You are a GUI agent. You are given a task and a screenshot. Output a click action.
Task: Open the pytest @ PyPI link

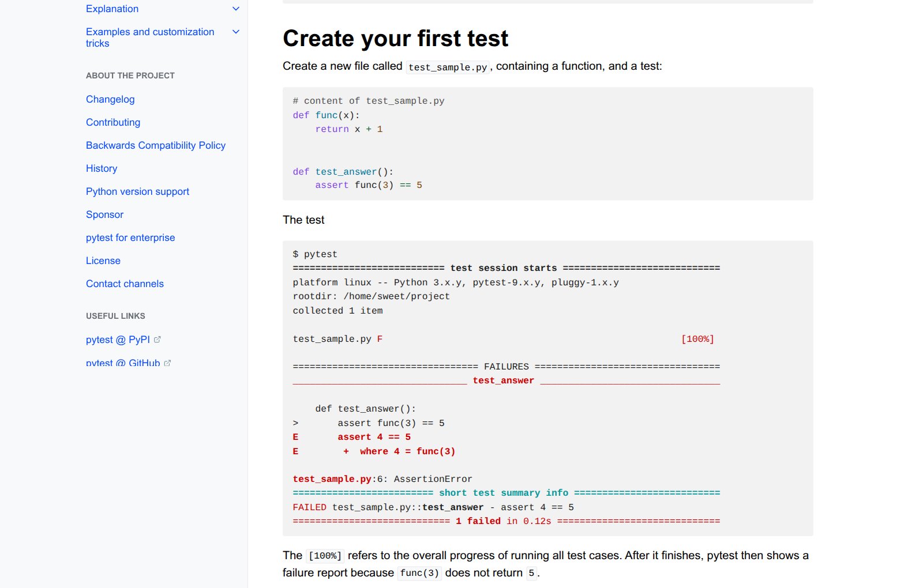pos(118,340)
